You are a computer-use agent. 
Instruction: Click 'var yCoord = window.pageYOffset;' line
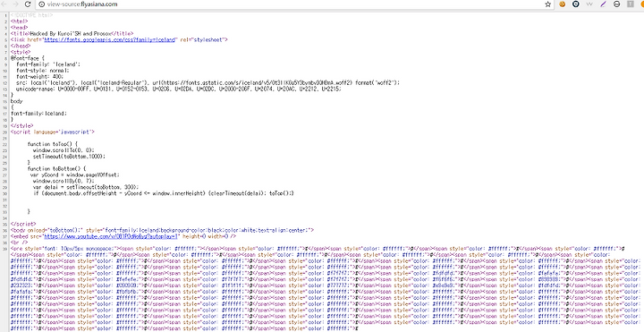[x=75, y=175]
